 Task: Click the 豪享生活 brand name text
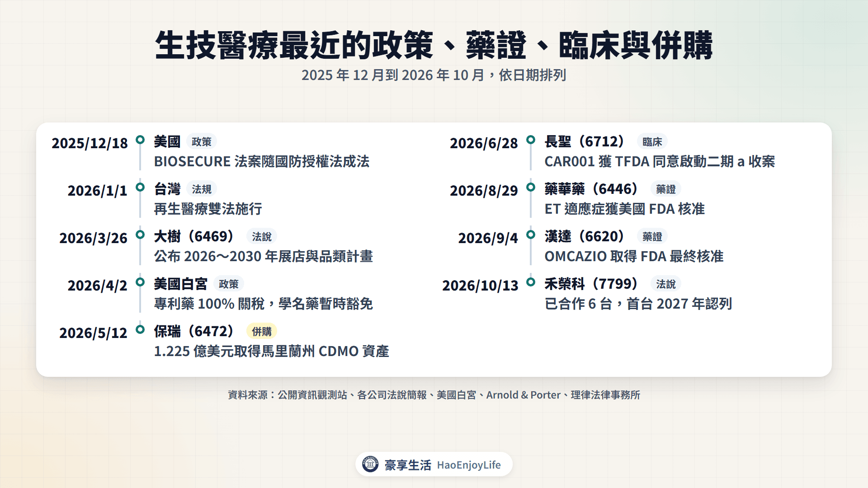408,465
